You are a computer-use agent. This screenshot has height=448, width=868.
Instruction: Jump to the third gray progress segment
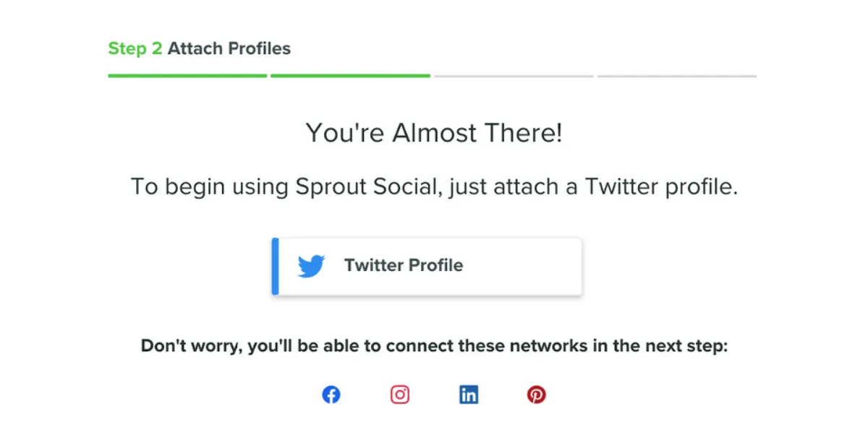514,75
